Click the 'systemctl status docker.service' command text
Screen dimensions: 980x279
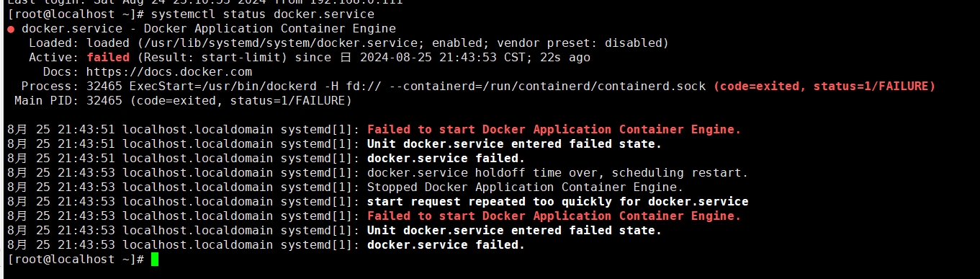point(263,14)
